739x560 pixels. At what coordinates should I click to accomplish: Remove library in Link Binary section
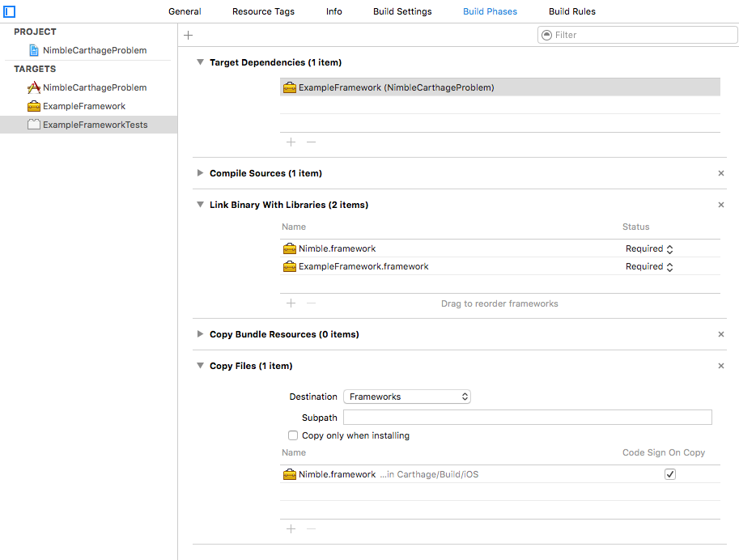pyautogui.click(x=311, y=303)
